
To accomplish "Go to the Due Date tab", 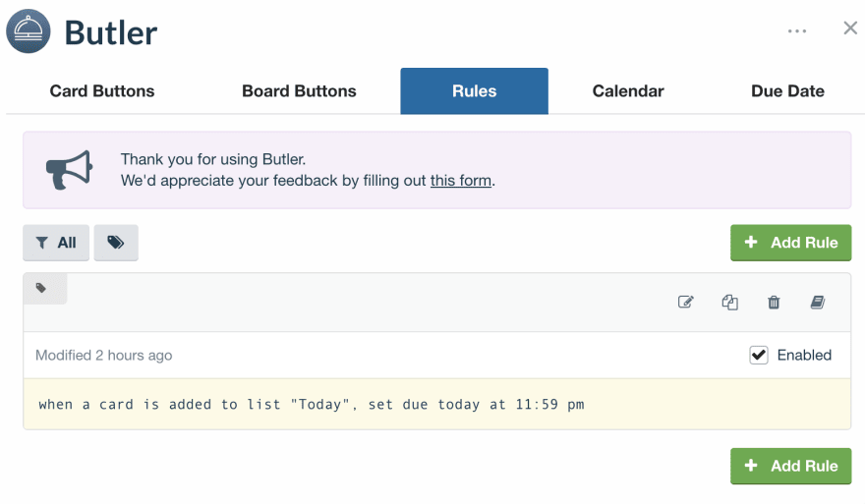I will (787, 91).
